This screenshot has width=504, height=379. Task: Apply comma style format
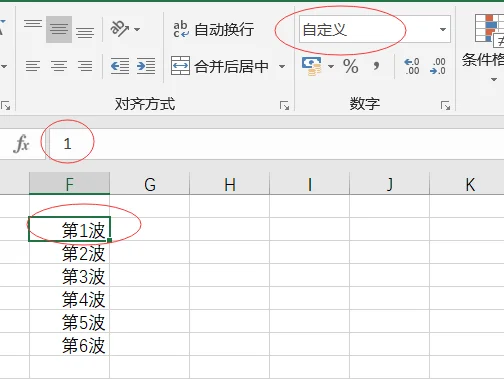coord(376,66)
